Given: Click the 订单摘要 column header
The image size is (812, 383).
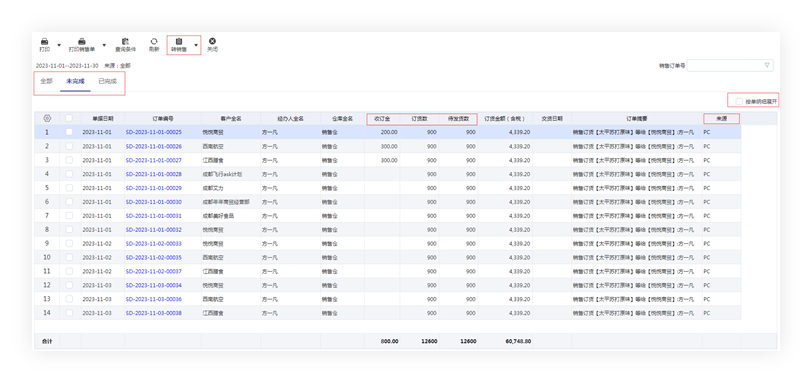Looking at the screenshot, I should point(637,119).
